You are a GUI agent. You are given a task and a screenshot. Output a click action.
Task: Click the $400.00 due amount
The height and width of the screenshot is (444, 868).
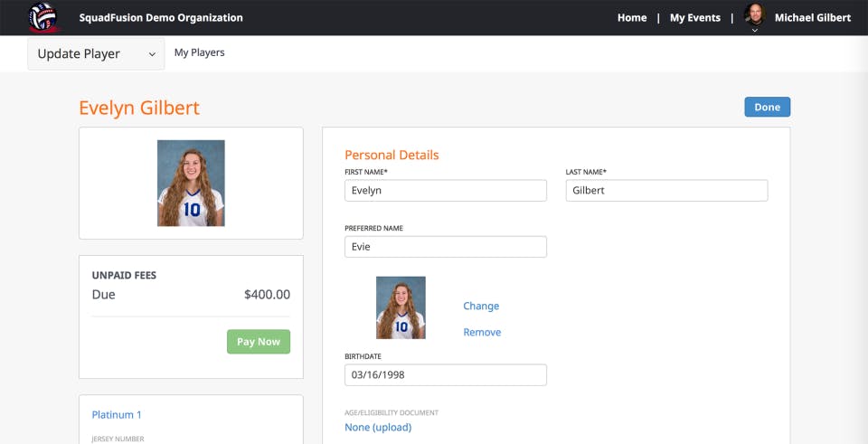(x=267, y=295)
